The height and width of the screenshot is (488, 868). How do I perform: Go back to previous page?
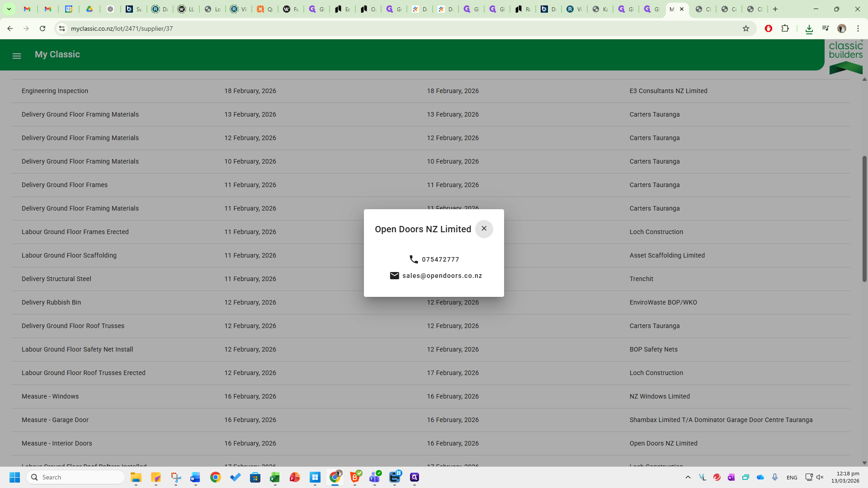click(x=10, y=28)
